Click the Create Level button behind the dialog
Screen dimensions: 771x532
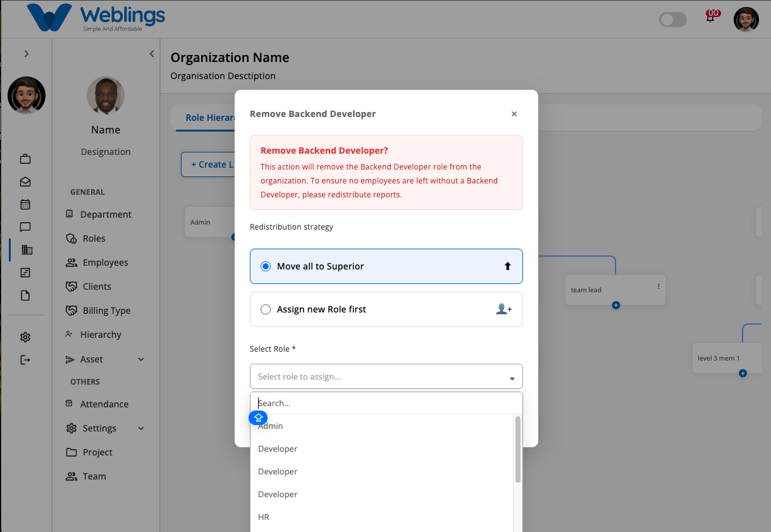tap(208, 164)
